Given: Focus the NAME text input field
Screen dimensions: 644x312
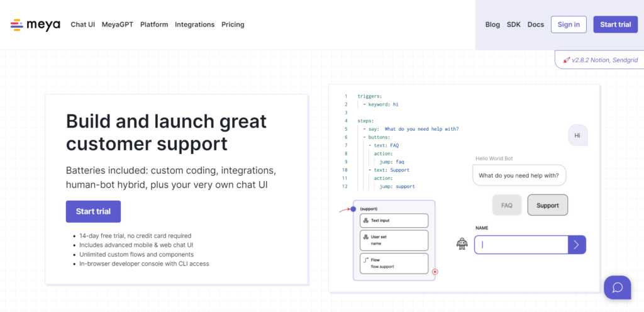Looking at the screenshot, I should tap(521, 245).
